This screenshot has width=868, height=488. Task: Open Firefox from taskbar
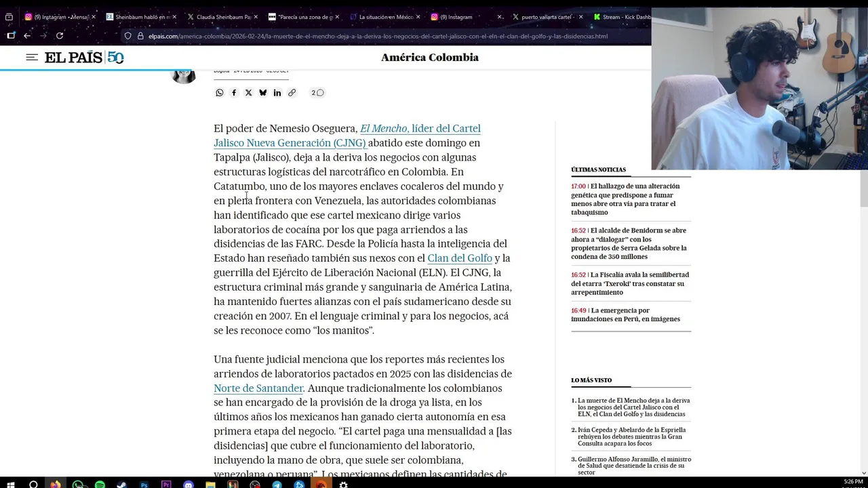pyautogui.click(x=56, y=485)
